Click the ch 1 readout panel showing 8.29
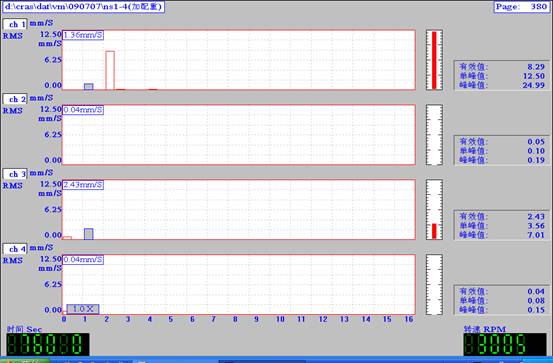This screenshot has width=553, height=363. coord(502,76)
